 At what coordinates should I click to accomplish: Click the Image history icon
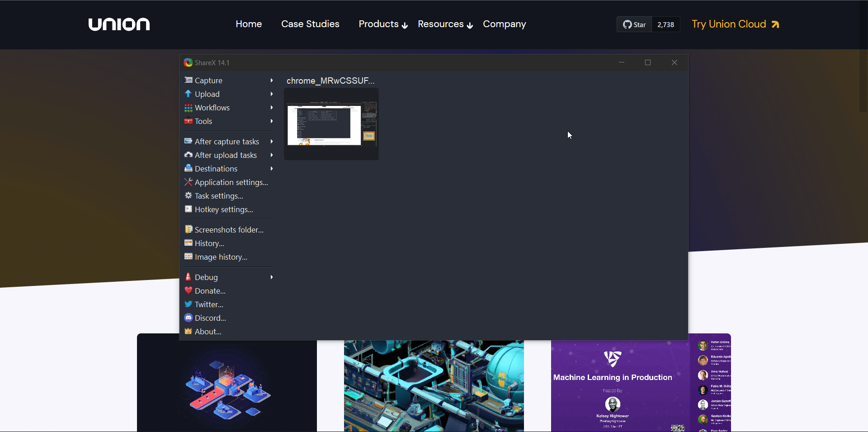click(189, 256)
